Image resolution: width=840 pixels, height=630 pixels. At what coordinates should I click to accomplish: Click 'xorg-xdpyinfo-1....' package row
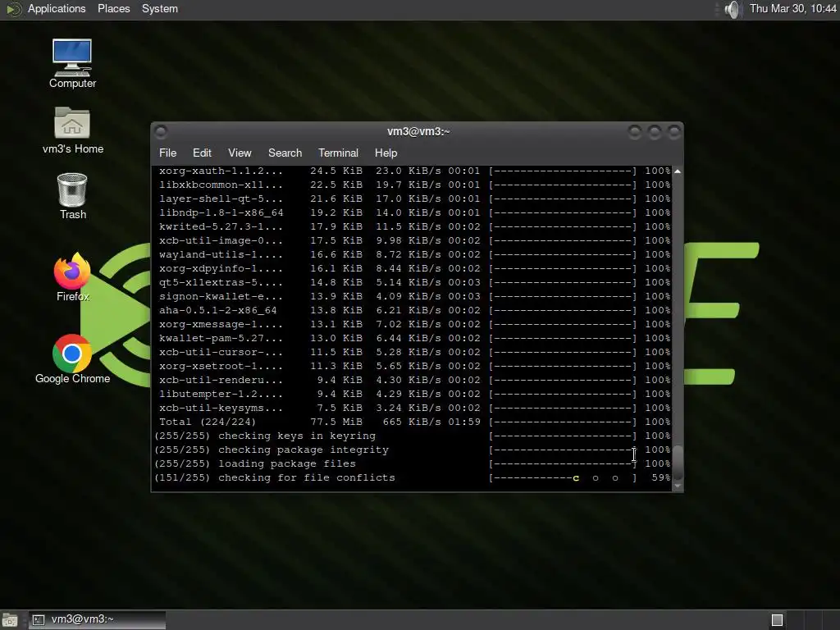click(x=413, y=268)
